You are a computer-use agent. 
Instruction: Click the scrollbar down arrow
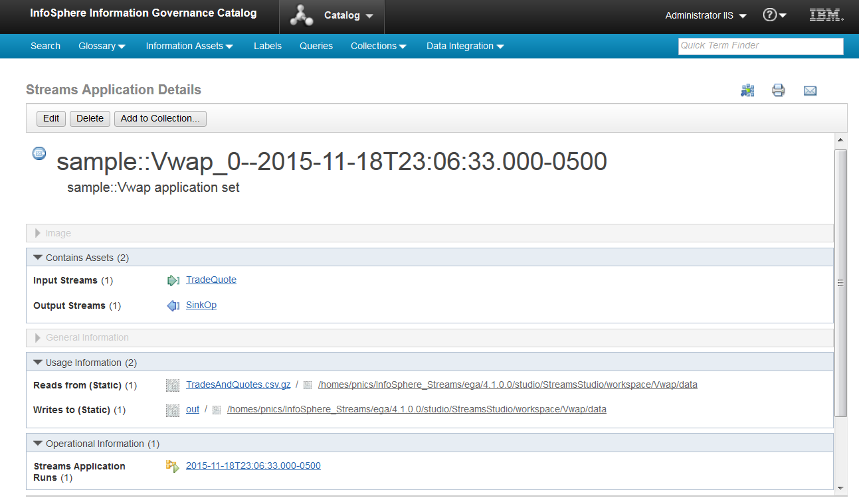tap(840, 488)
